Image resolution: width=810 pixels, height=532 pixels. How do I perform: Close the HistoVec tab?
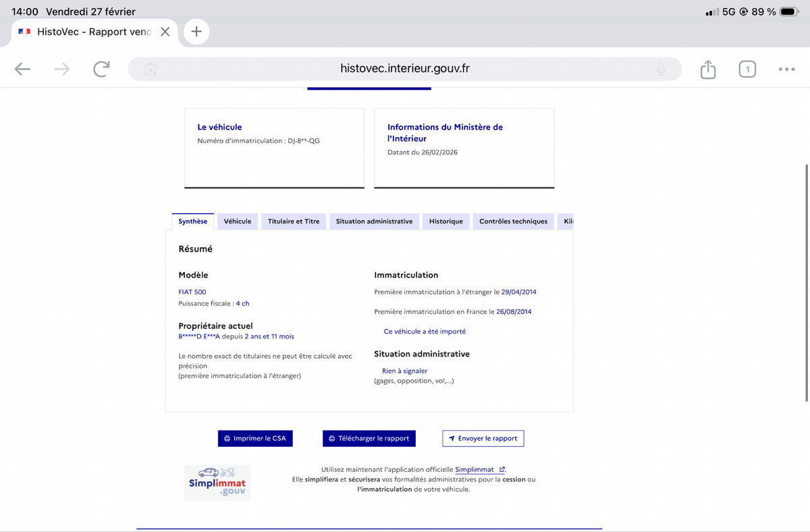pos(165,32)
